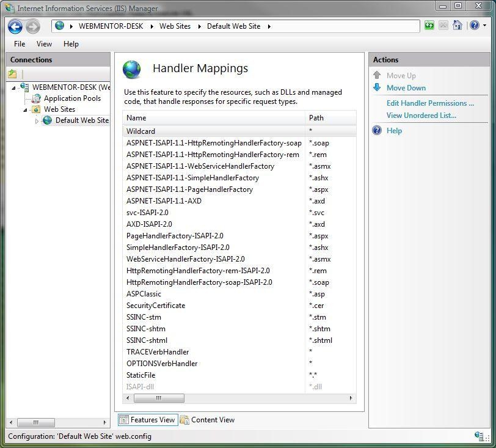Viewport: 496px width, 448px height.
Task: Collapse the Web Sites tree node
Action: point(25,110)
